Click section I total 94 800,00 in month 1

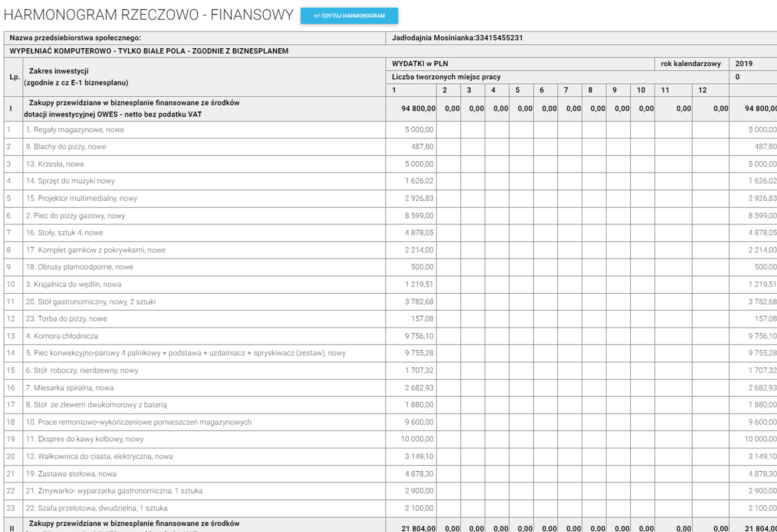[418, 109]
